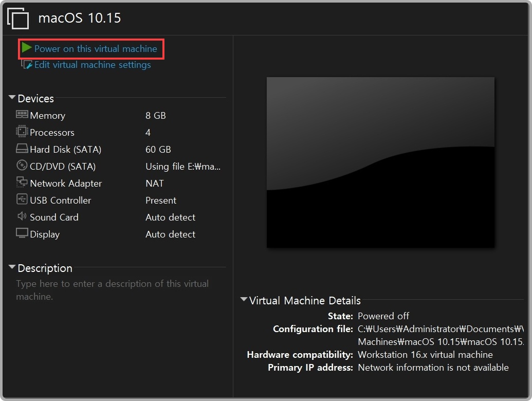Click the wrench edit settings icon
This screenshot has height=401, width=532.
(x=27, y=64)
